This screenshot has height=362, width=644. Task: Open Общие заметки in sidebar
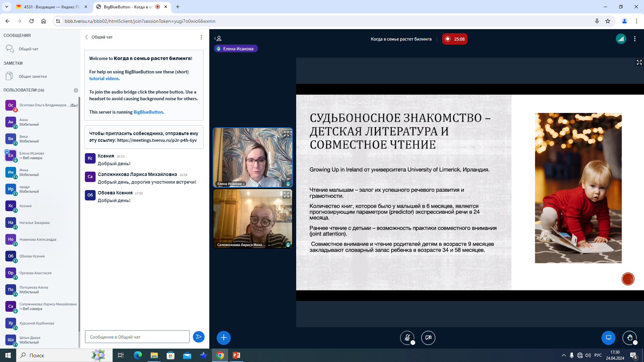point(33,76)
